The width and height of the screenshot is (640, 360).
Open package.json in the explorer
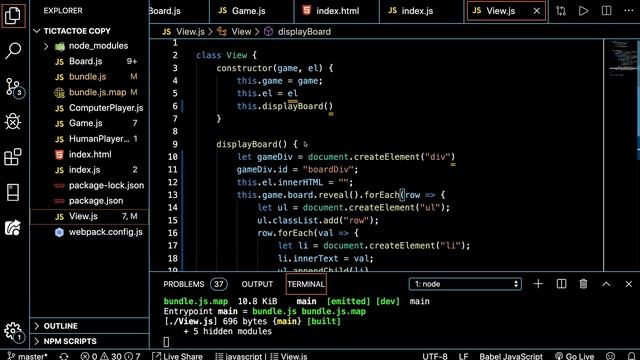click(89, 201)
